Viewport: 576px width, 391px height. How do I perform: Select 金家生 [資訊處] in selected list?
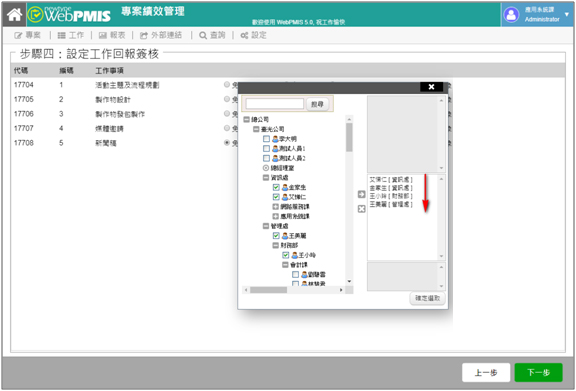pos(391,188)
